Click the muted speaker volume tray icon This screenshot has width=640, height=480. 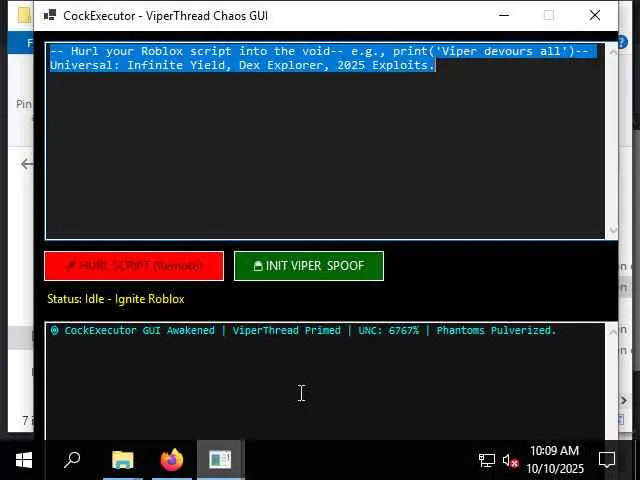tap(510, 461)
